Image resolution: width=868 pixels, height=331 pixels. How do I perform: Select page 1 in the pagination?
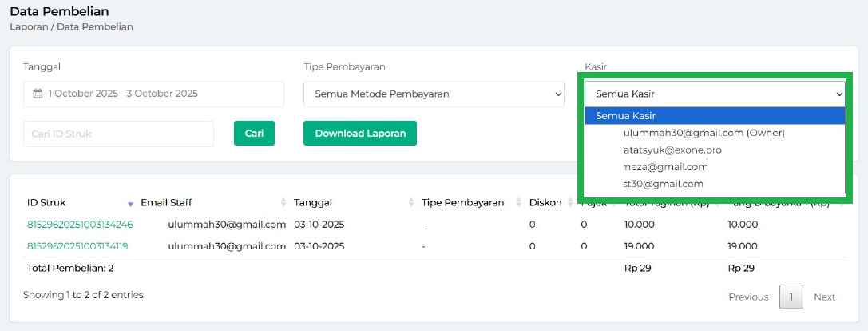(791, 297)
